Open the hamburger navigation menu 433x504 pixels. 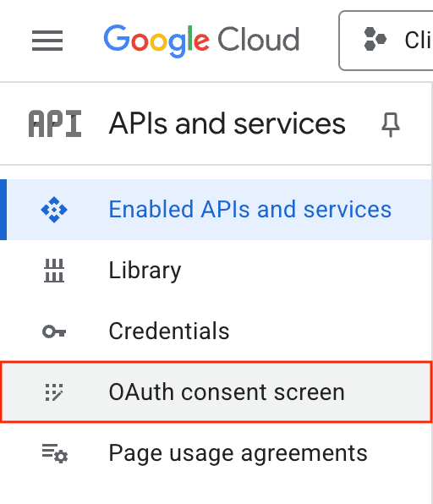(47, 41)
